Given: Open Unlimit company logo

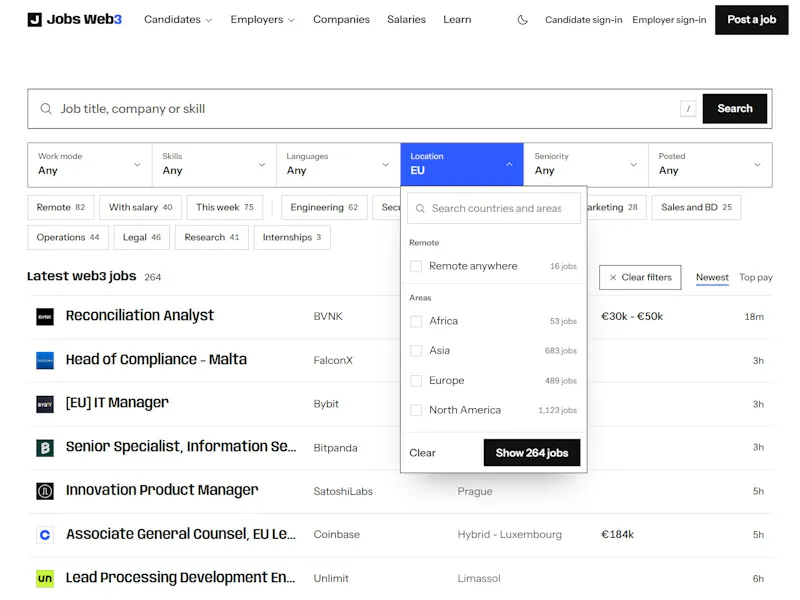Looking at the screenshot, I should coord(45,579).
